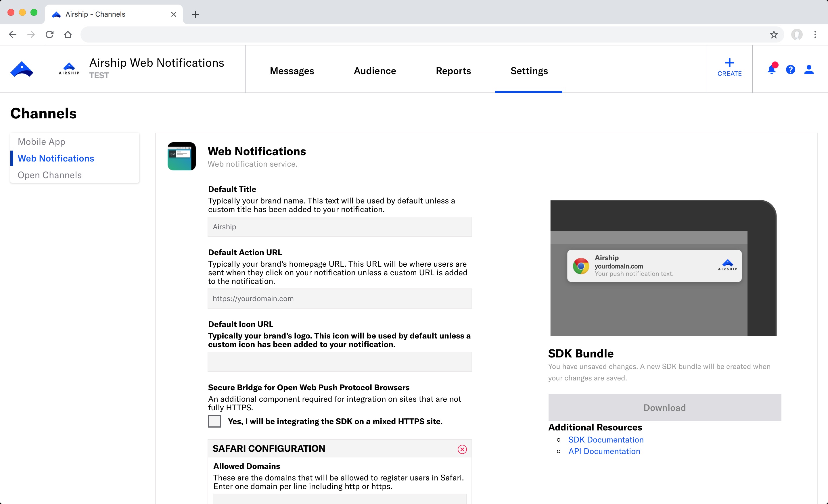
Task: Select Mobile App channel
Action: pyautogui.click(x=41, y=142)
